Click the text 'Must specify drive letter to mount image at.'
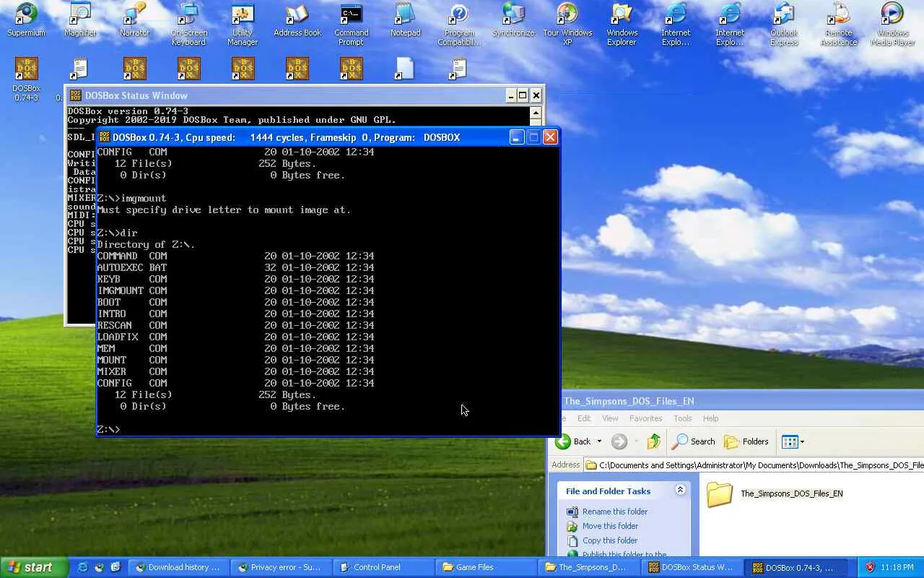 pyautogui.click(x=224, y=210)
